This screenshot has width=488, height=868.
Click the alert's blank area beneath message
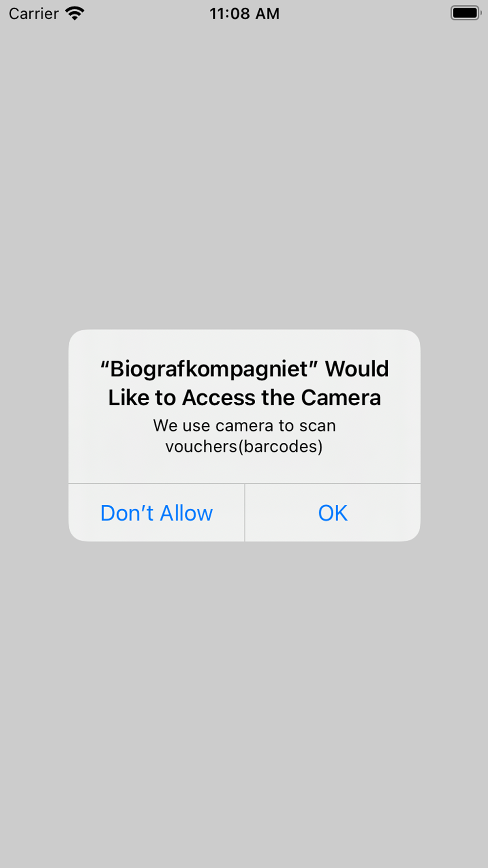tap(244, 470)
